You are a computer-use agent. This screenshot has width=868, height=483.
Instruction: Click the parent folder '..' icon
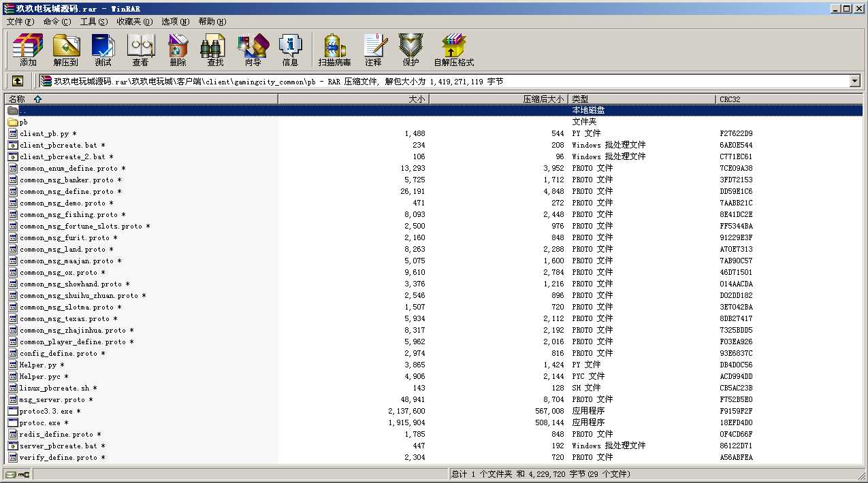(13, 110)
